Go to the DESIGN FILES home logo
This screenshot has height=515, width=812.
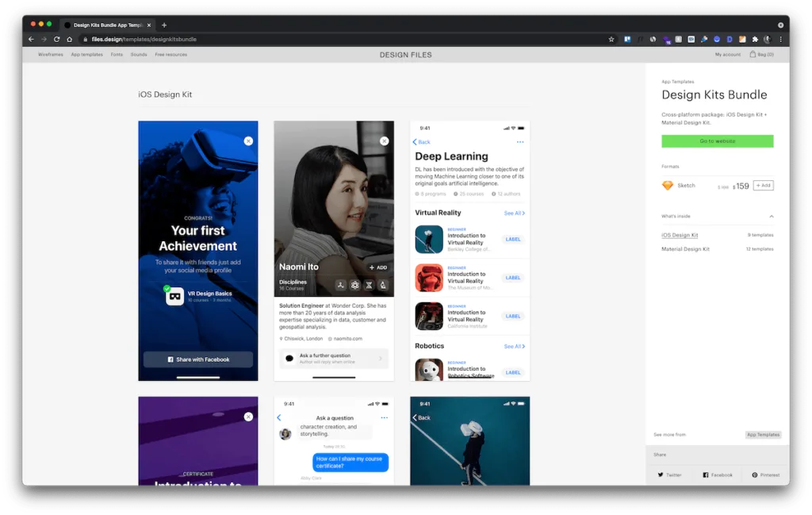click(405, 55)
